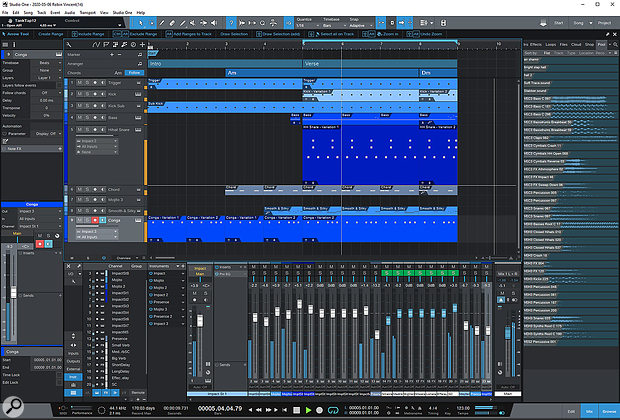This screenshot has height=420, width=620.
Task: Open the track wrench settings icon
Action: point(69,45)
